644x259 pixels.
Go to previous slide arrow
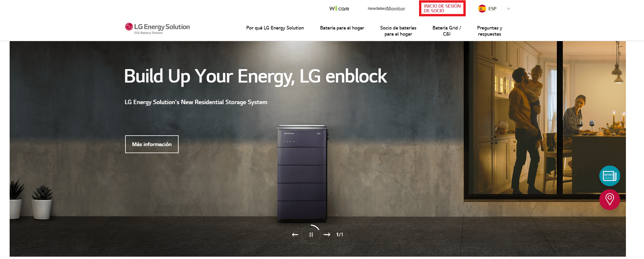295,235
